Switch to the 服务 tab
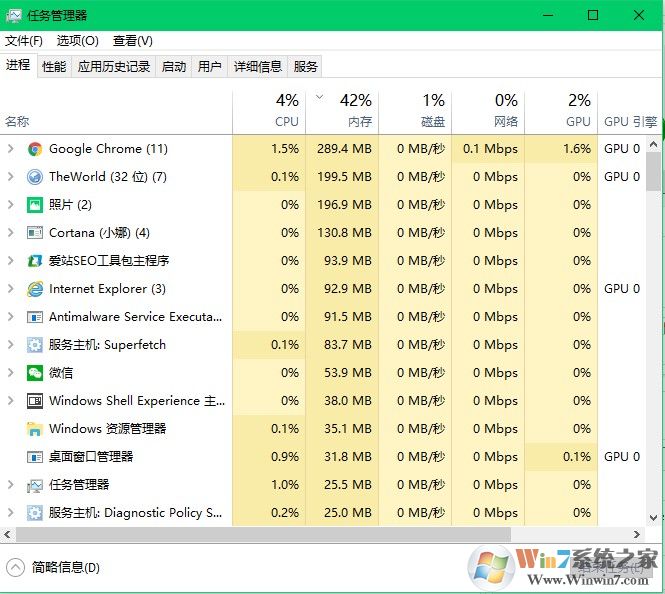Image resolution: width=665 pixels, height=594 pixels. [305, 67]
